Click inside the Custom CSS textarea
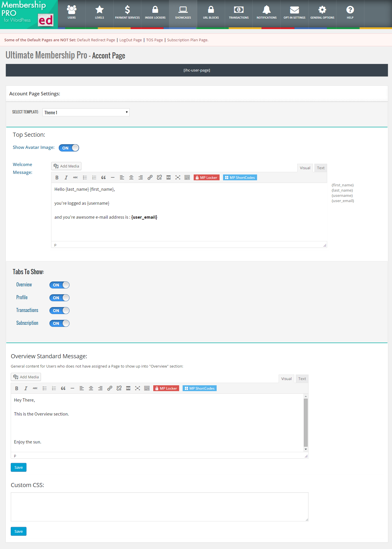This screenshot has width=392, height=549. [160, 507]
